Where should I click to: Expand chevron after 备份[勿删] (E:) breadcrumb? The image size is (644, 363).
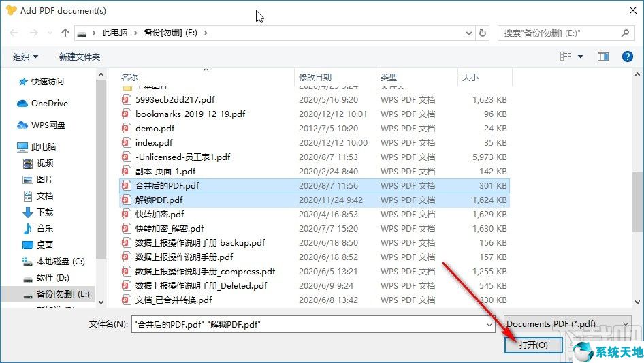tap(206, 33)
